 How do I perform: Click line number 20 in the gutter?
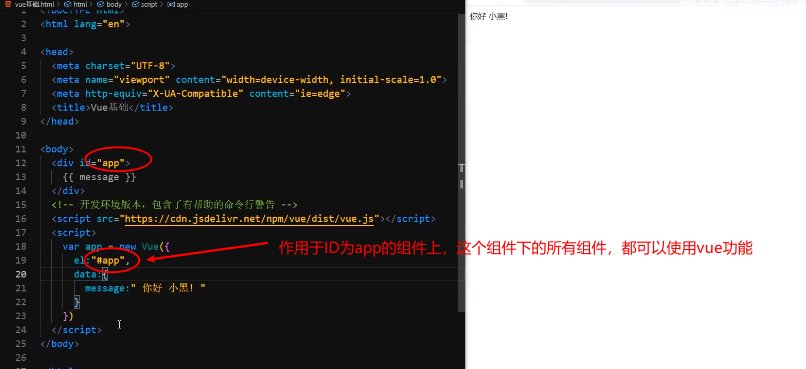point(21,274)
